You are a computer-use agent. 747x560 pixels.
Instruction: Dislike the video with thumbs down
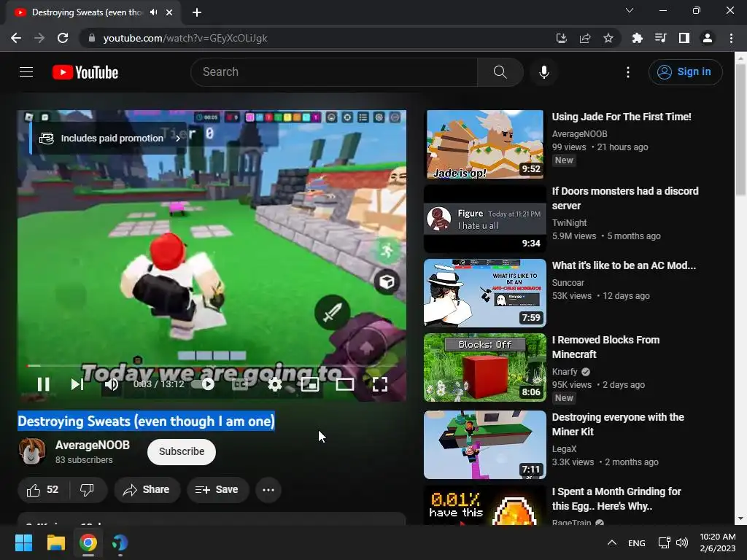tap(88, 489)
